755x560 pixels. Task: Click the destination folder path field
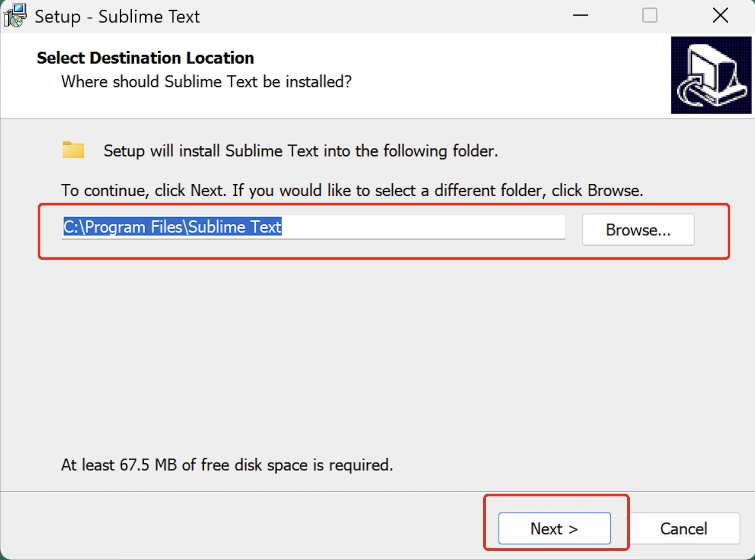point(313,227)
